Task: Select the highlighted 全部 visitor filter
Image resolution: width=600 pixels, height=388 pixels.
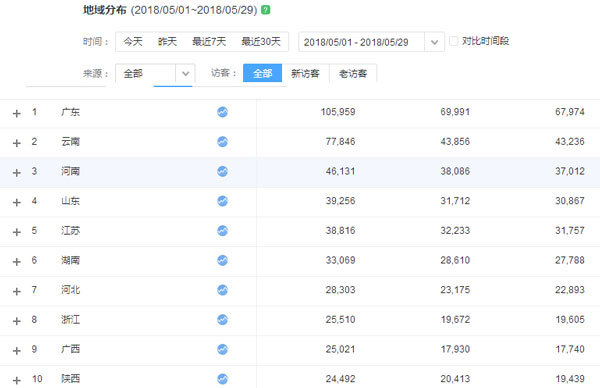Action: coord(262,73)
